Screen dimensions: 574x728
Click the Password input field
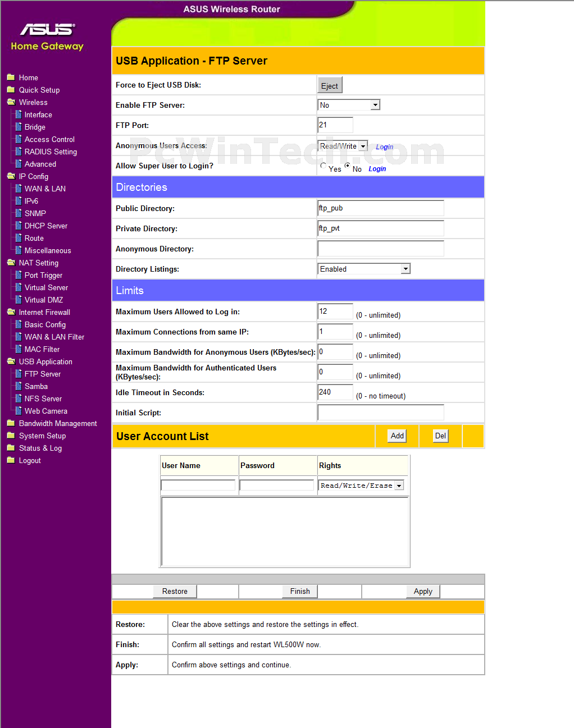(277, 485)
